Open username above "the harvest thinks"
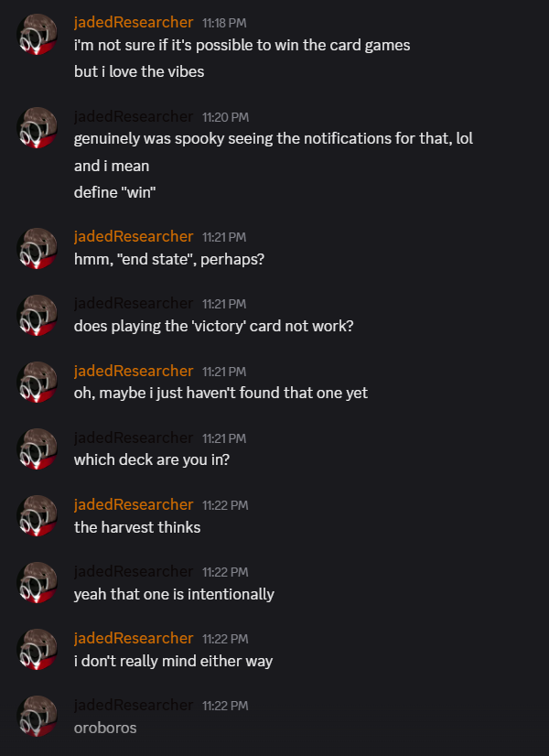 134,504
